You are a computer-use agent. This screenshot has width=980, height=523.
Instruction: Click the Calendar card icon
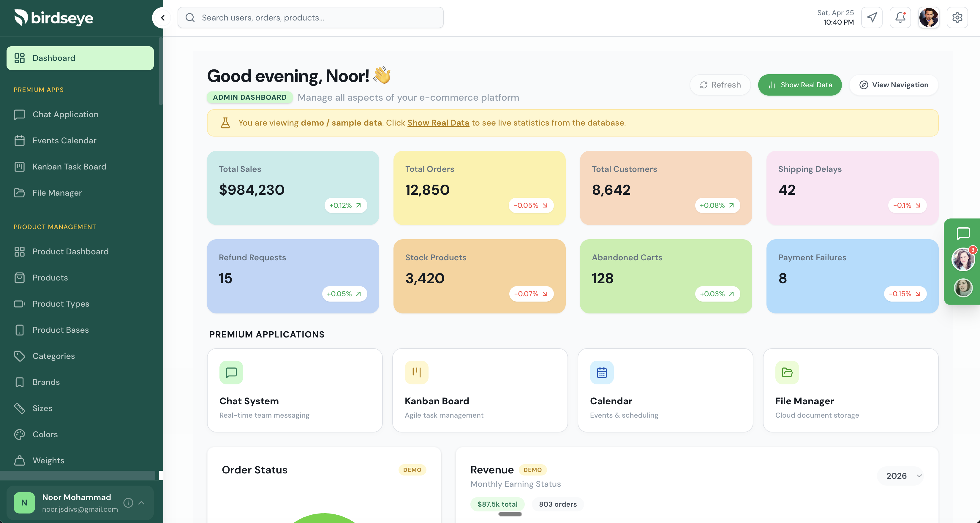[x=602, y=373]
